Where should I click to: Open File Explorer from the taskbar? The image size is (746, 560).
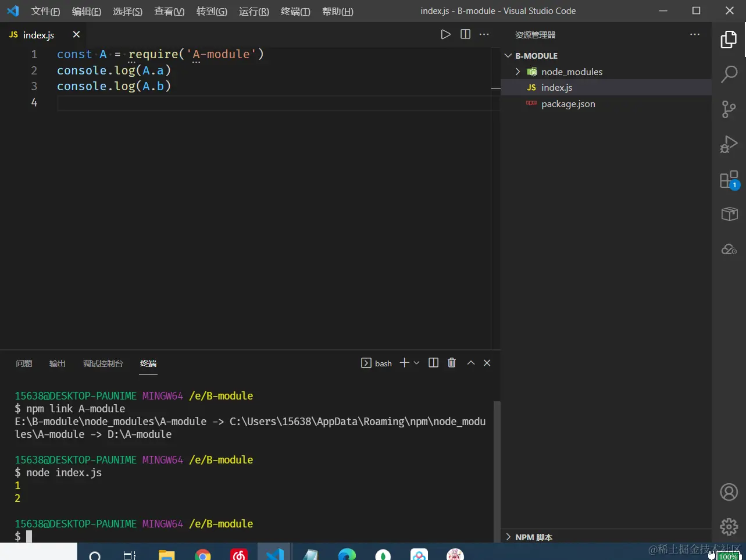[x=167, y=555]
